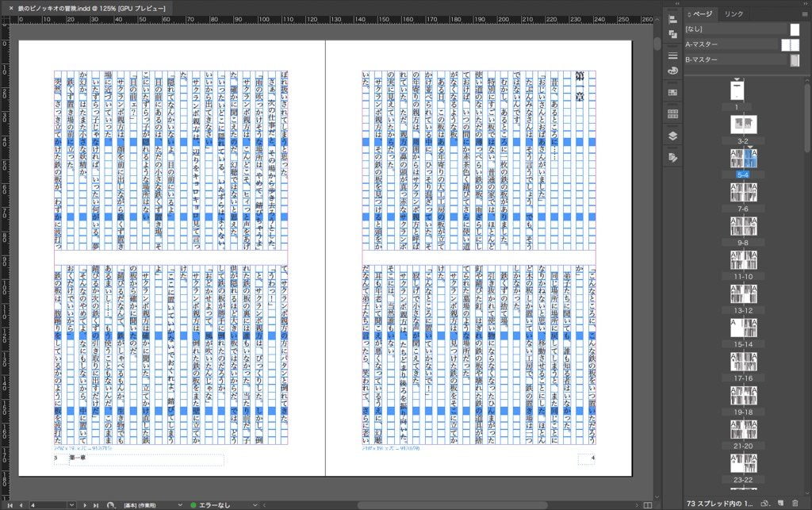This screenshot has height=510, width=812.
Task: Close the document tab with X
Action: [x=11, y=8]
